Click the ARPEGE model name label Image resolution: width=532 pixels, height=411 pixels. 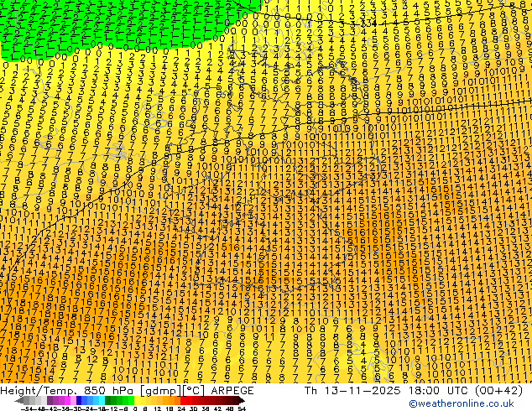pos(232,391)
